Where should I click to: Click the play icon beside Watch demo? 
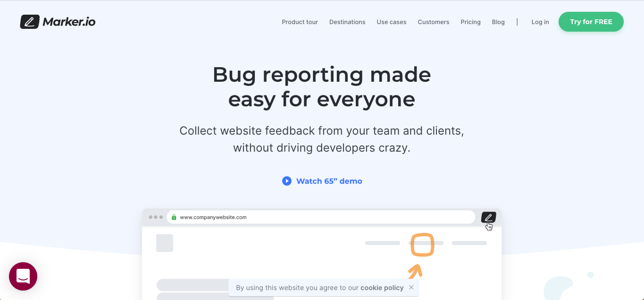287,181
